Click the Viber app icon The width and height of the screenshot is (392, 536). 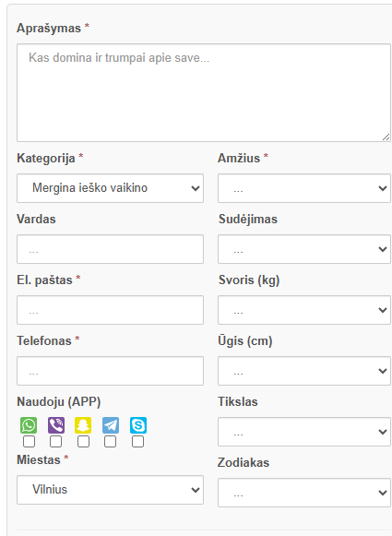pos(56,425)
